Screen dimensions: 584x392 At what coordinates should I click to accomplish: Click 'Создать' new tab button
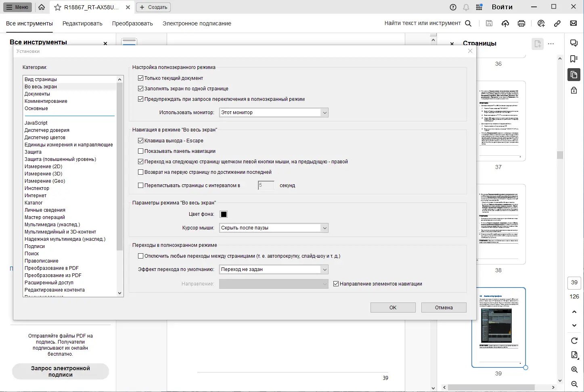(x=153, y=7)
